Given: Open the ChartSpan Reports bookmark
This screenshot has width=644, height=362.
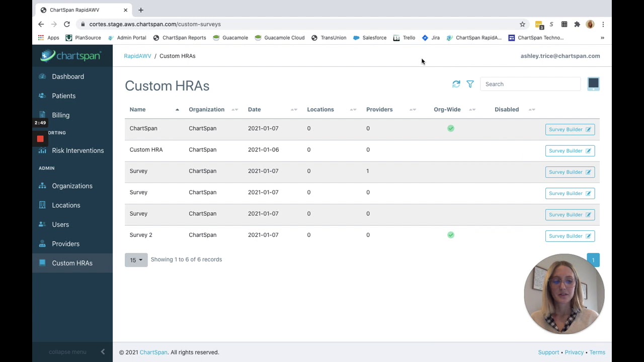Looking at the screenshot, I should click(180, 38).
